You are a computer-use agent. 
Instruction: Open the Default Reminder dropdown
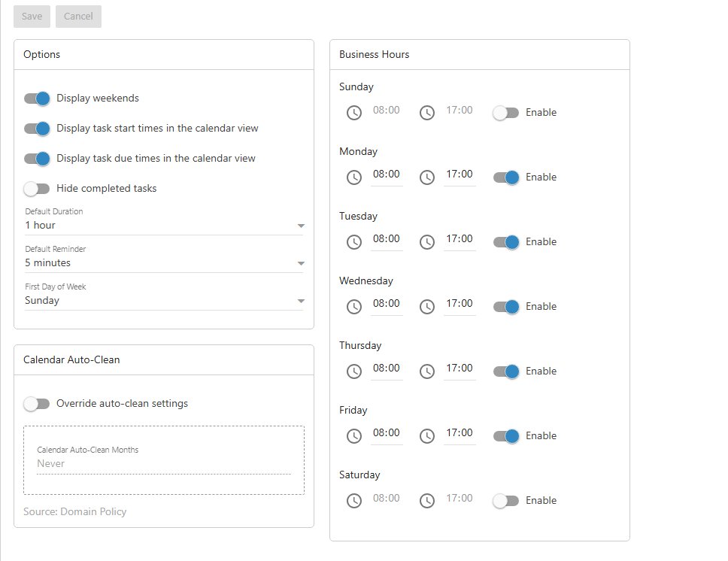click(x=164, y=263)
